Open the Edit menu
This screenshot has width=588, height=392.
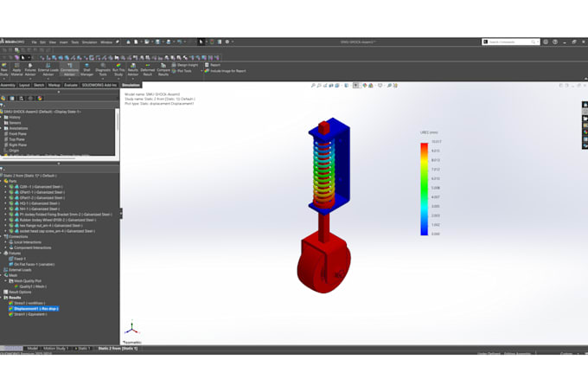[x=42, y=42]
